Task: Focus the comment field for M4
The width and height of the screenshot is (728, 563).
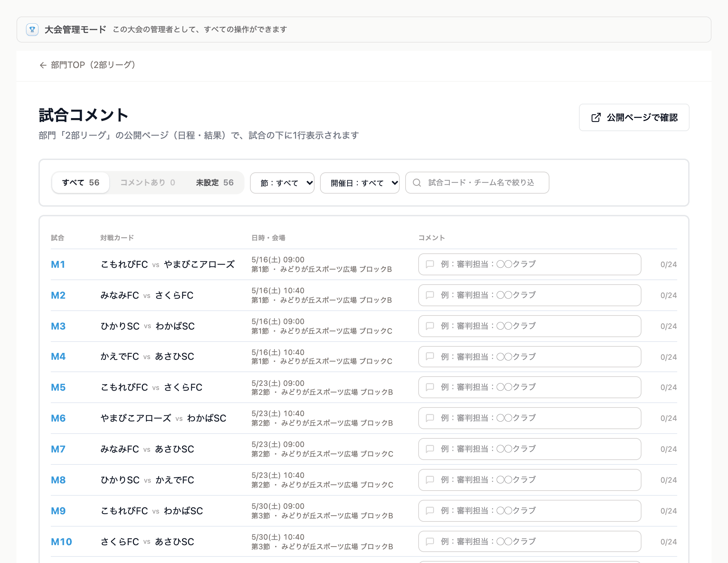Action: 530,357
